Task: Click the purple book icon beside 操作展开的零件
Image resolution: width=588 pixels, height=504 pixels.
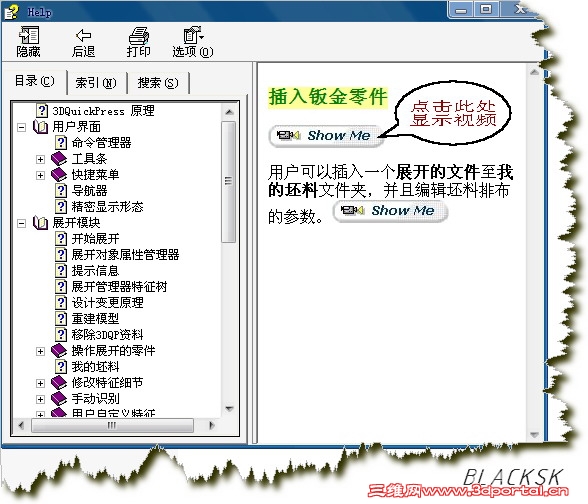Action: (59, 351)
